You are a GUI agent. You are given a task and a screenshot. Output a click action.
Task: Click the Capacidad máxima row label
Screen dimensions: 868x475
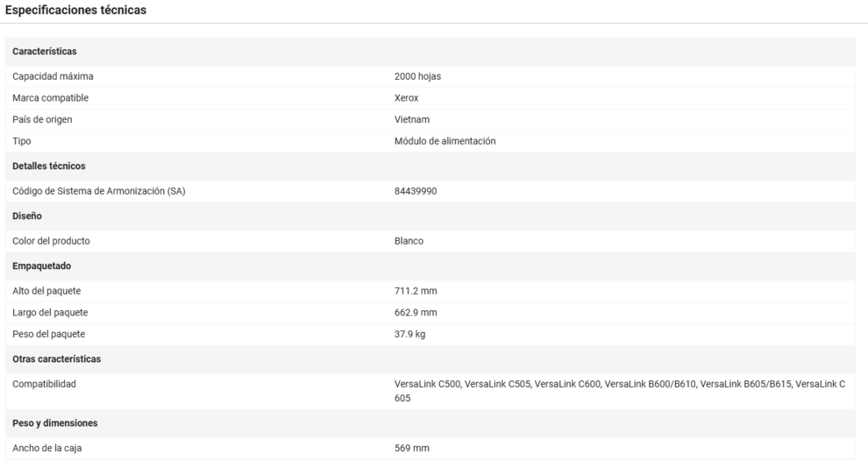pyautogui.click(x=53, y=76)
